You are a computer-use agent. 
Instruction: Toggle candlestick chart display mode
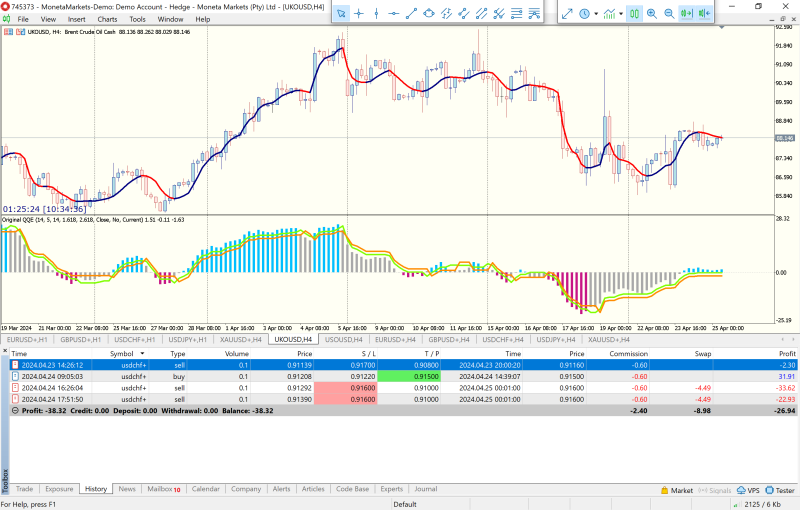pyautogui.click(x=634, y=13)
